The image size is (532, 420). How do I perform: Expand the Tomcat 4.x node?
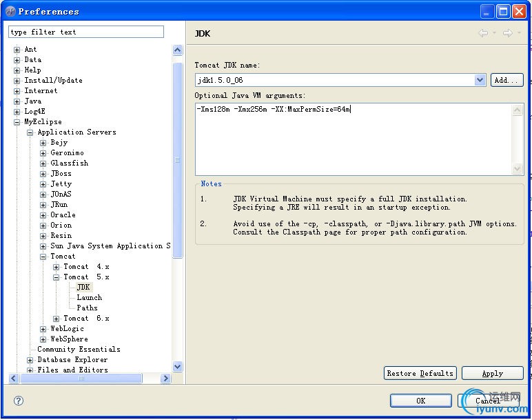pos(57,267)
